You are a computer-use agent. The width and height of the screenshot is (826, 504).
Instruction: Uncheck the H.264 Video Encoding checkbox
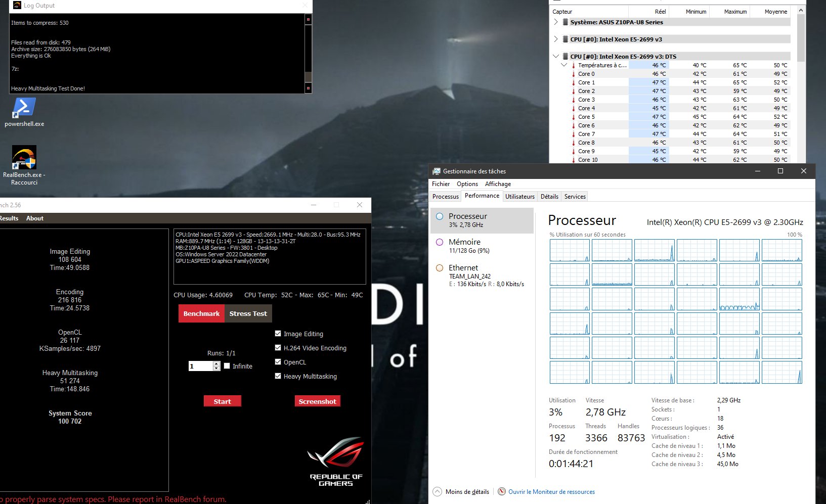(x=278, y=348)
